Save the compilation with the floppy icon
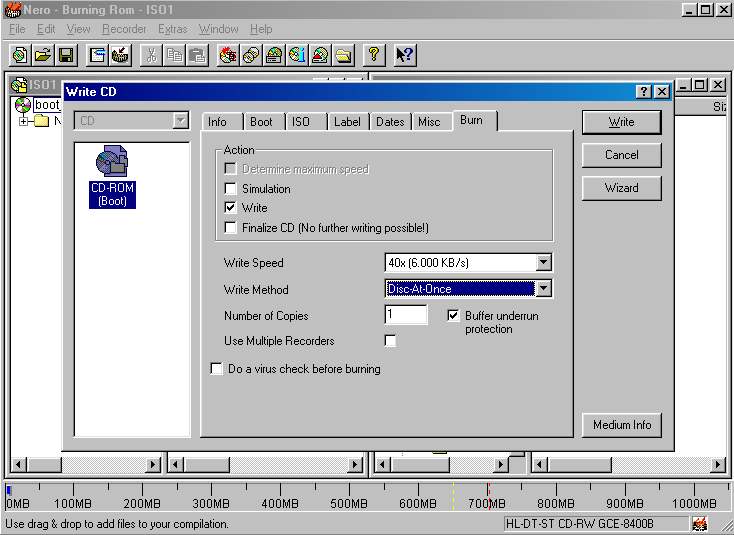 coord(66,55)
